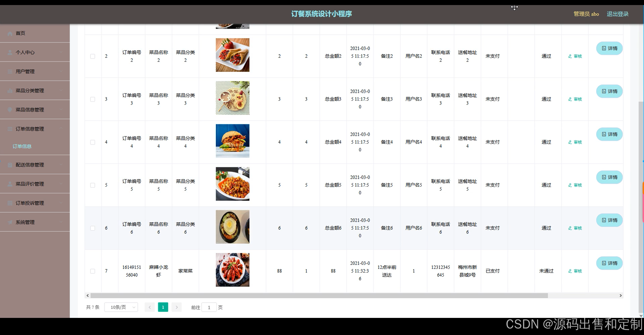This screenshot has height=335, width=644.
Task: Open 详情 for order row 3
Action: click(609, 91)
